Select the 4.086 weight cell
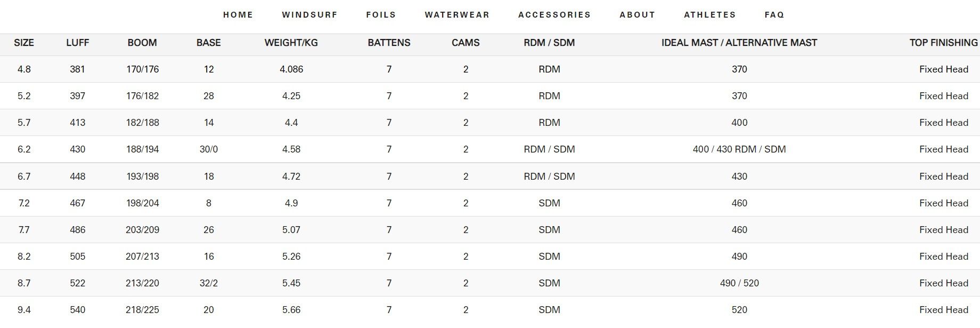 (291, 69)
